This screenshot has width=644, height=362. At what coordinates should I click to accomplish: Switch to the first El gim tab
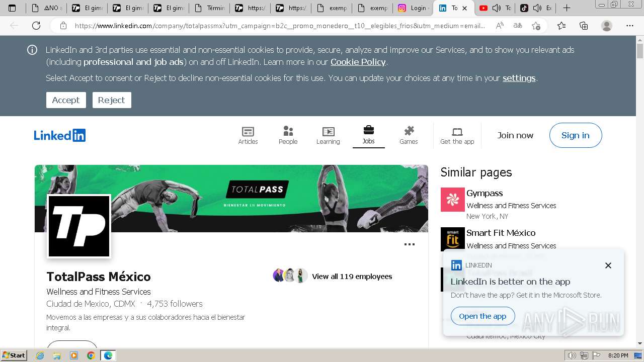87,8
